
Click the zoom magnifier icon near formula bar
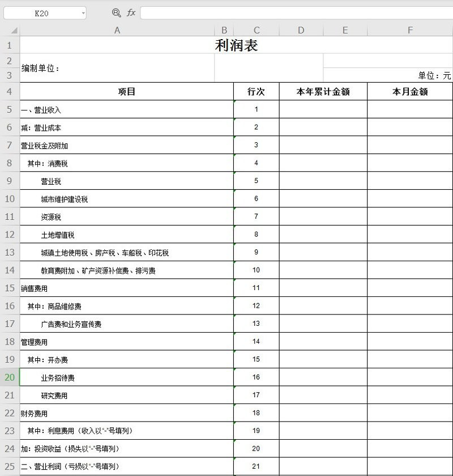tap(116, 12)
